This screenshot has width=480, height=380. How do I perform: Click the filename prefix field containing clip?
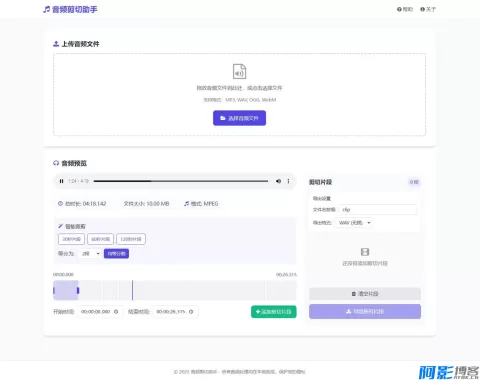click(x=378, y=209)
